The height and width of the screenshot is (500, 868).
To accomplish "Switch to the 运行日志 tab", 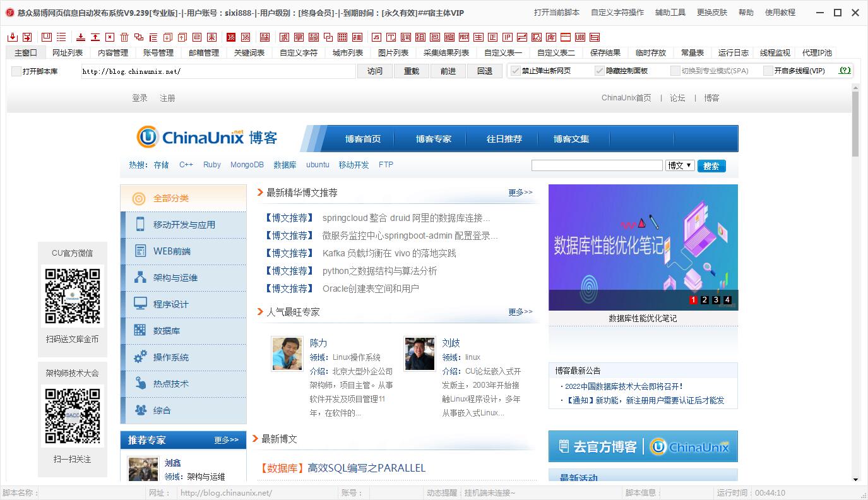I will 734,53.
